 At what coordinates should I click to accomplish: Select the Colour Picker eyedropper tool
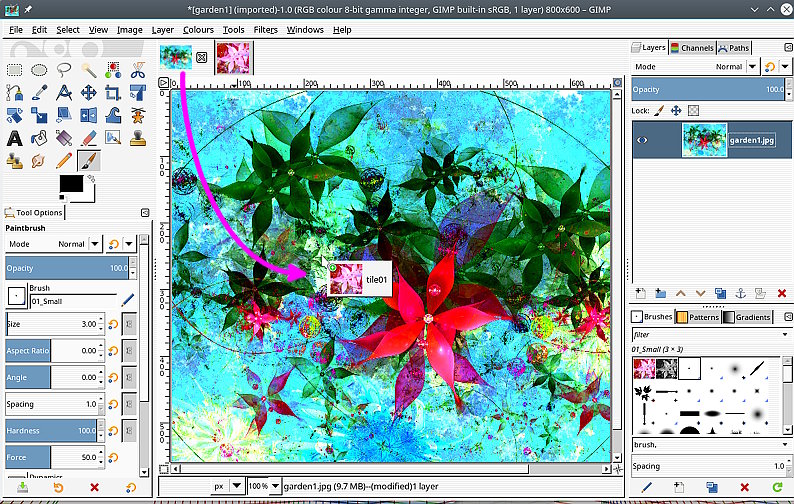(x=39, y=93)
